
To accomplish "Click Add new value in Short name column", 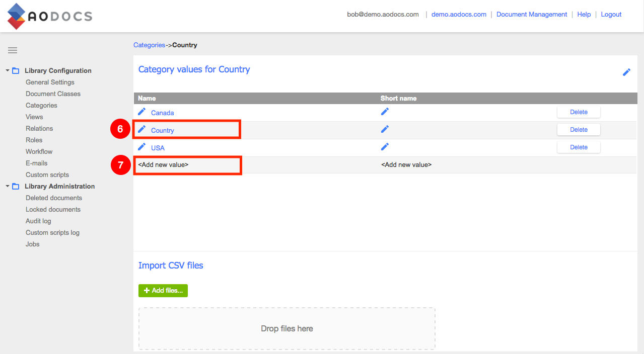I will (406, 164).
